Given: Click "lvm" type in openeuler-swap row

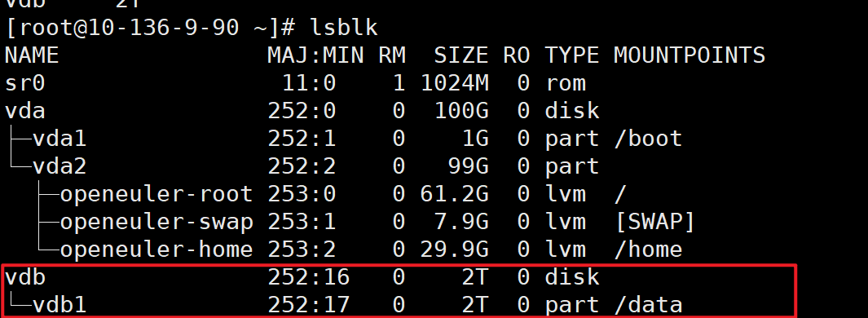Looking at the screenshot, I should pos(565,222).
